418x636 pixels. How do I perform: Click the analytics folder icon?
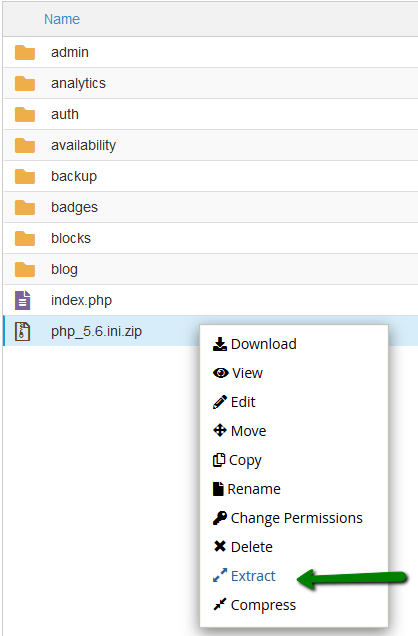pyautogui.click(x=25, y=83)
